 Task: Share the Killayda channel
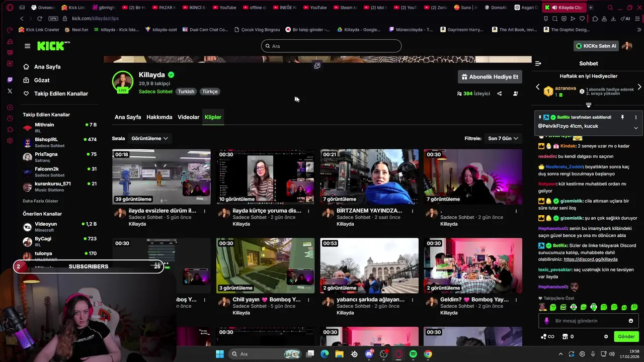[499, 94]
